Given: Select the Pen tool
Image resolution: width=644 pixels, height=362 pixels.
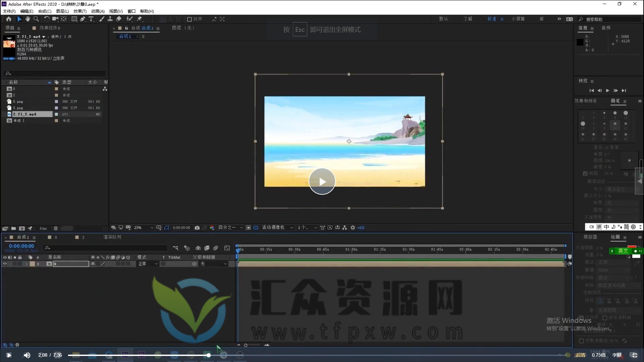Looking at the screenshot, I should [x=83, y=19].
